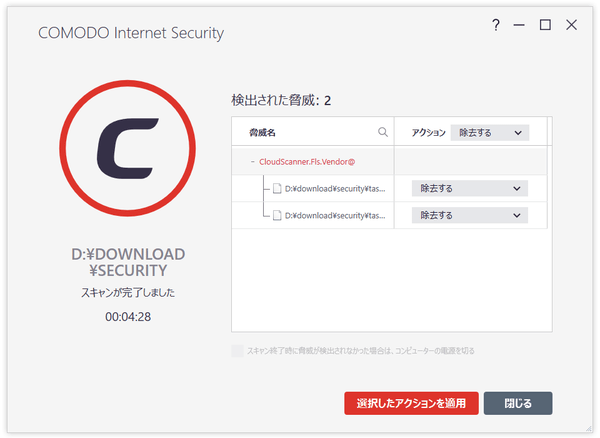Maximize the COMODO window
Image resolution: width=600 pixels, height=438 pixels.
545,25
